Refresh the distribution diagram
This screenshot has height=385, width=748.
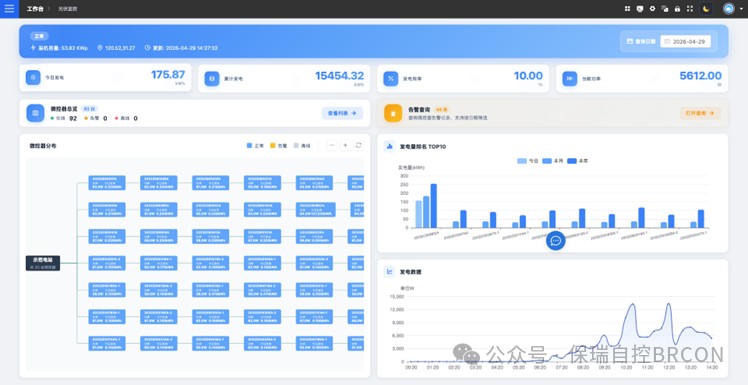click(x=358, y=145)
